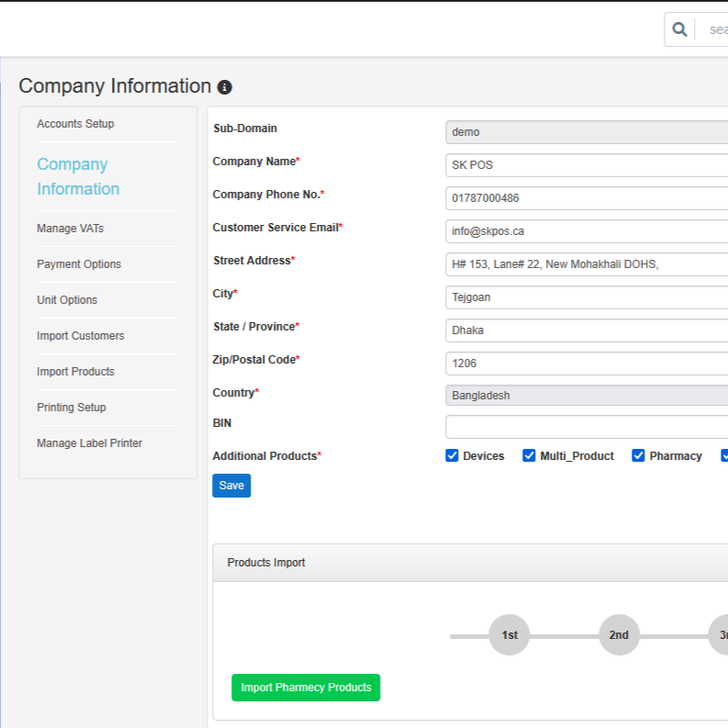Viewport: 728px width, 728px height.
Task: Click the Additional Products label
Action: point(267,456)
